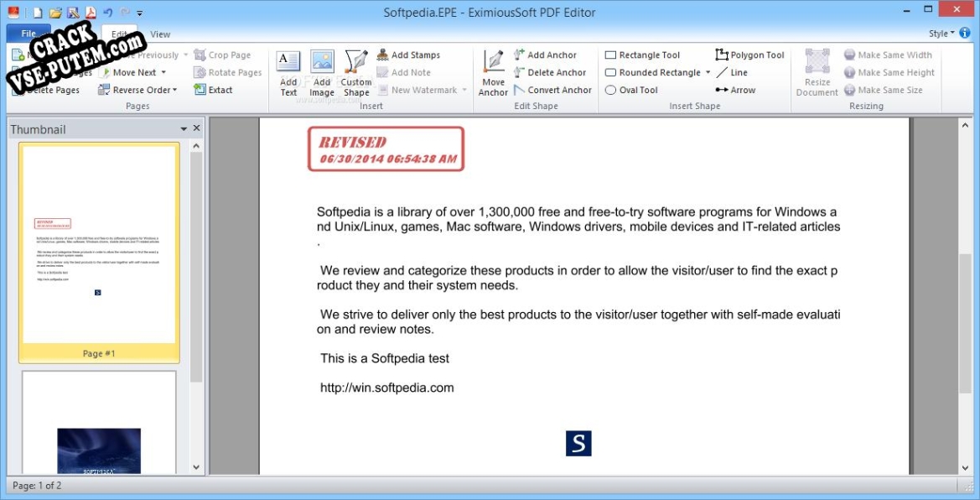Click the 'http://win.softpedia.com' text line
The height and width of the screenshot is (500, 980).
pyautogui.click(x=386, y=388)
